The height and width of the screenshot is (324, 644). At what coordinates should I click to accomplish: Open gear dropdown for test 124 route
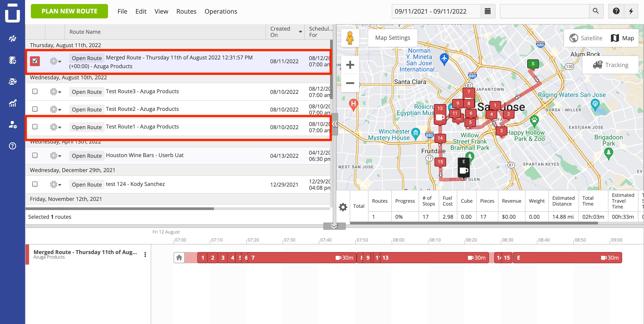[55, 185]
